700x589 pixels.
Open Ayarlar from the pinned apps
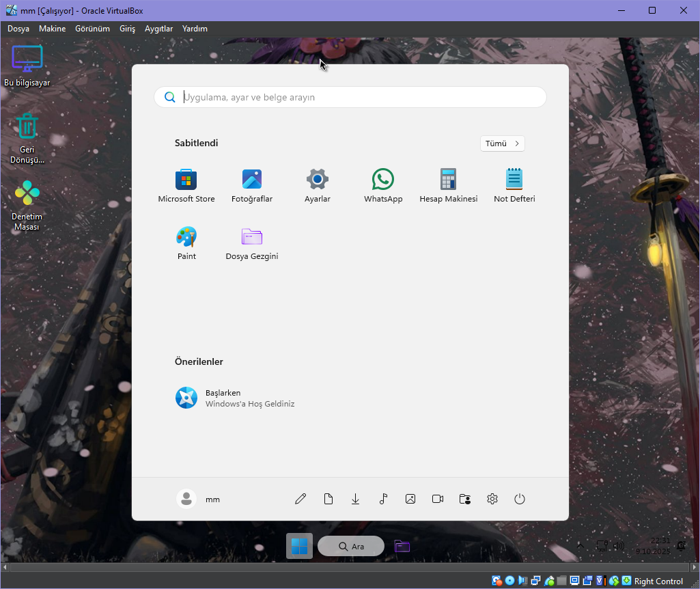[318, 186]
